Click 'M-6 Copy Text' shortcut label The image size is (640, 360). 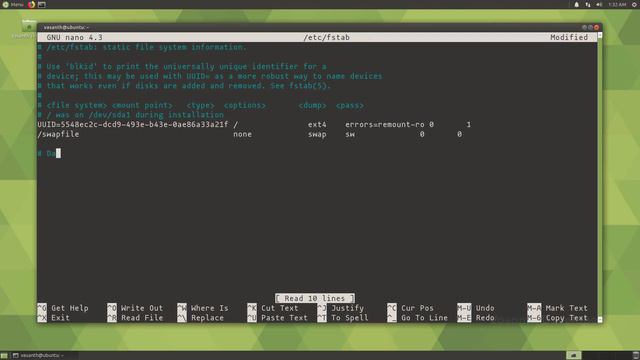point(558,318)
